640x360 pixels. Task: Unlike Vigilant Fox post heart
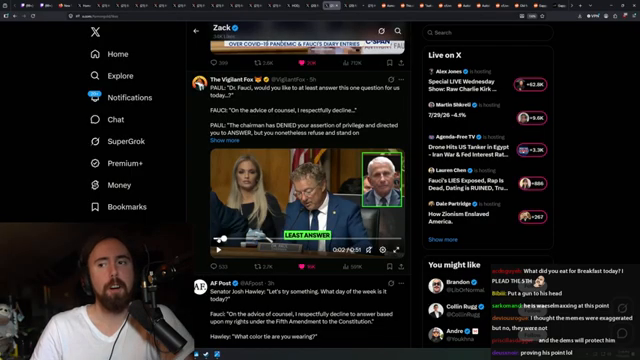tap(307, 267)
